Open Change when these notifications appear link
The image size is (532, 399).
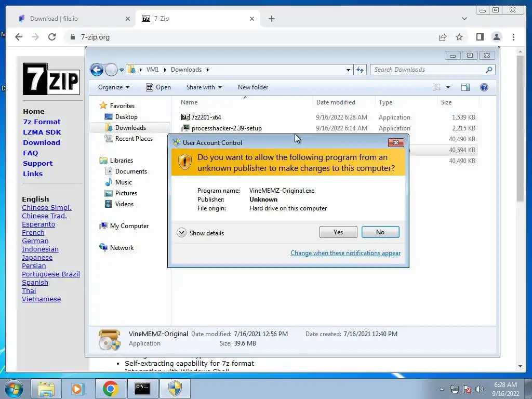[345, 253]
